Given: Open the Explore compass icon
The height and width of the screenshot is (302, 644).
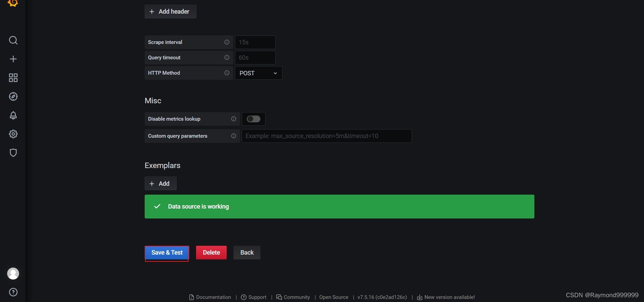Looking at the screenshot, I should click(13, 96).
